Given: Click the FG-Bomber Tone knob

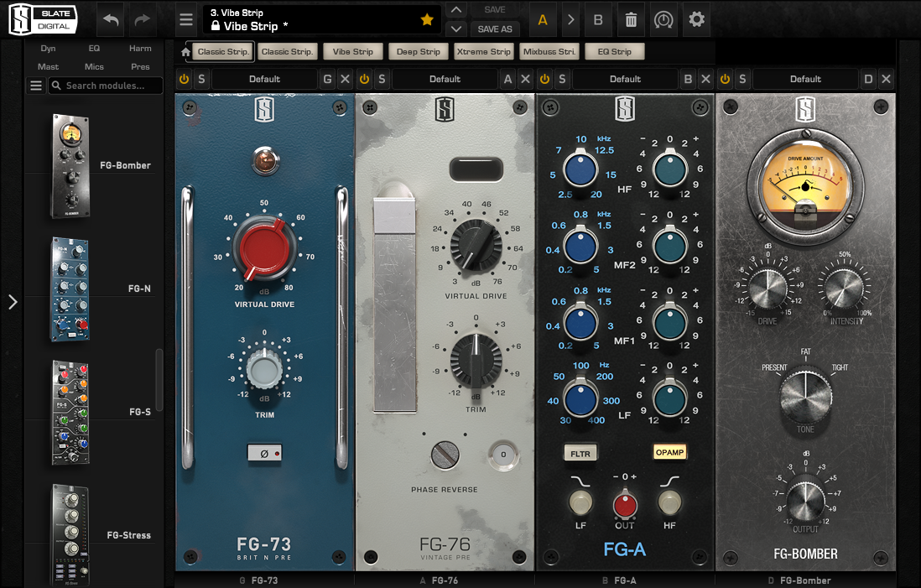Looking at the screenshot, I should 805,396.
